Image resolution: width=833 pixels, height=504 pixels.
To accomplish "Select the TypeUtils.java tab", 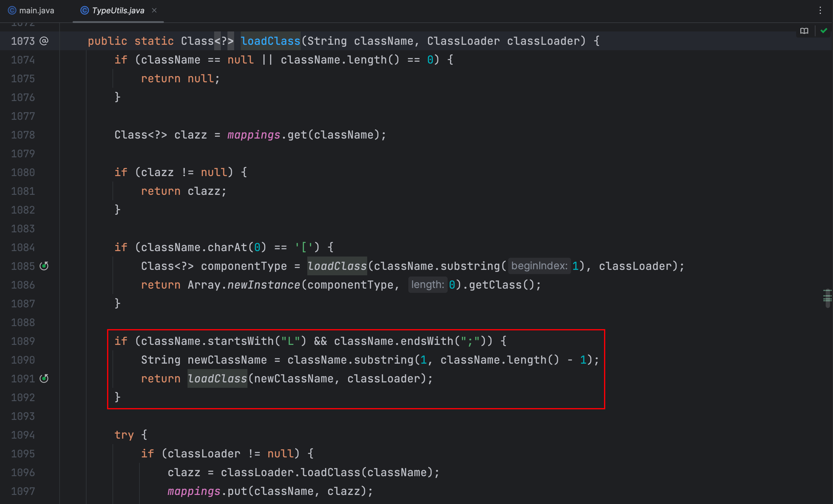I will point(118,11).
